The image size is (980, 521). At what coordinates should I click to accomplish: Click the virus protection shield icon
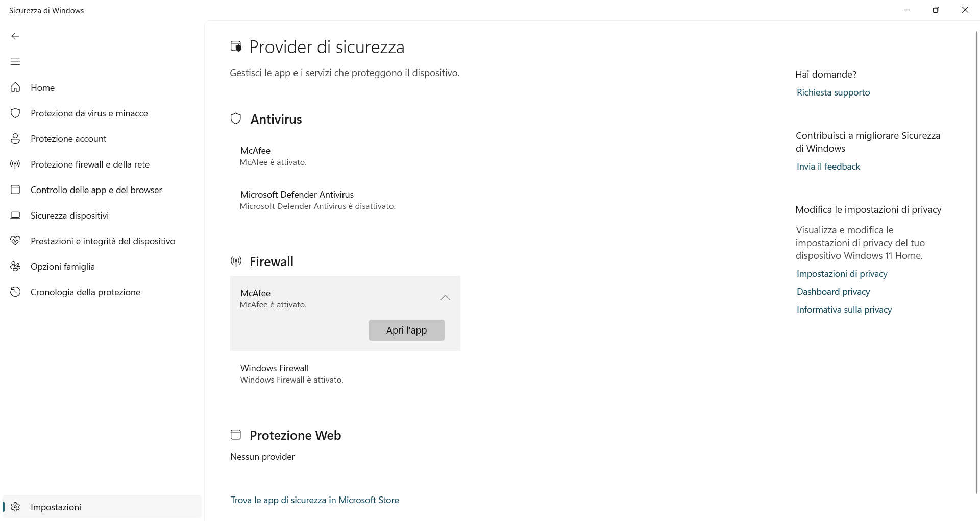tap(15, 113)
